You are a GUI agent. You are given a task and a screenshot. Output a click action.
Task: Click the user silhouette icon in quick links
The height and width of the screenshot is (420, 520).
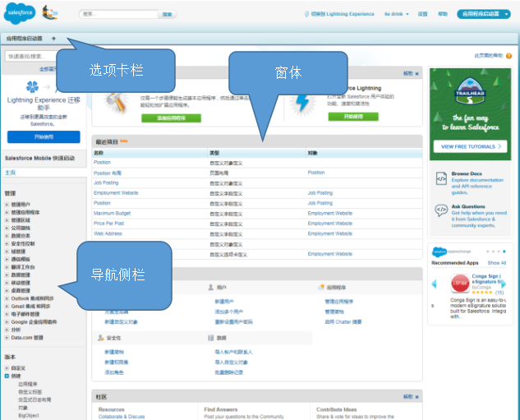(210, 288)
